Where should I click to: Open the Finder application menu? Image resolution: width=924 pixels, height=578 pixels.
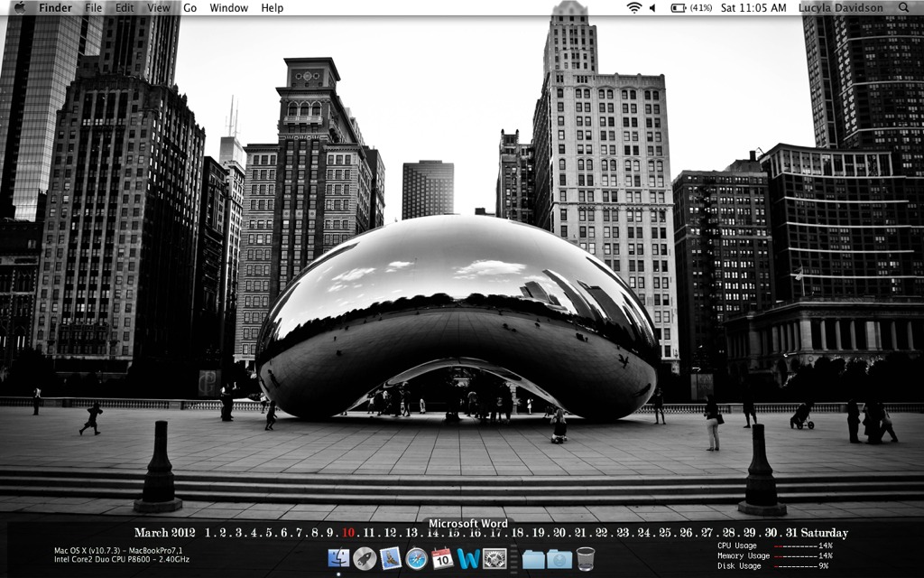click(x=55, y=7)
